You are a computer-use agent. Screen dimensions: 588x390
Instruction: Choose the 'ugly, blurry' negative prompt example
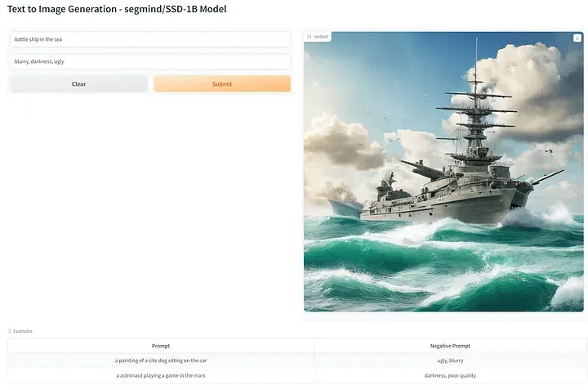pos(450,361)
